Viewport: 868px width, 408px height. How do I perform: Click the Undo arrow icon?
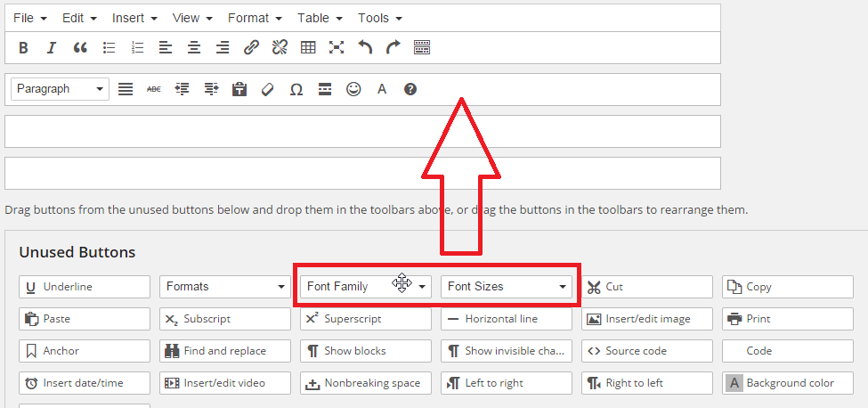click(365, 47)
